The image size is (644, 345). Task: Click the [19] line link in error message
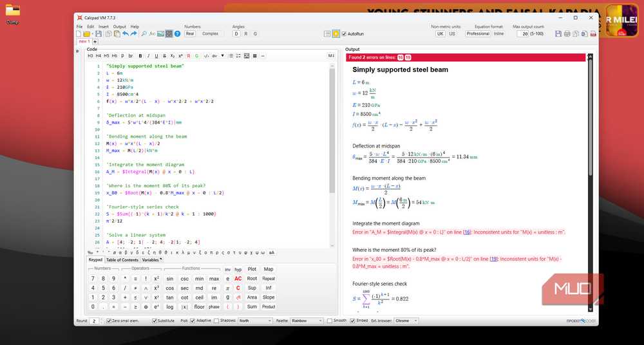(x=494, y=259)
